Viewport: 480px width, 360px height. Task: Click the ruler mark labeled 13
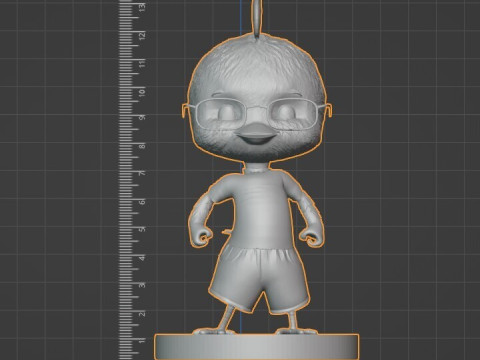[142, 7]
